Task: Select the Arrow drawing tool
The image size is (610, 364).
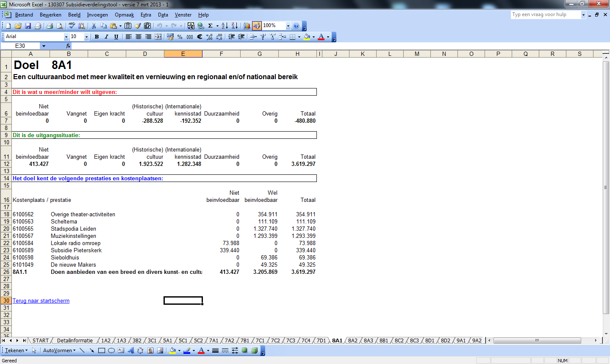Action: 91,350
